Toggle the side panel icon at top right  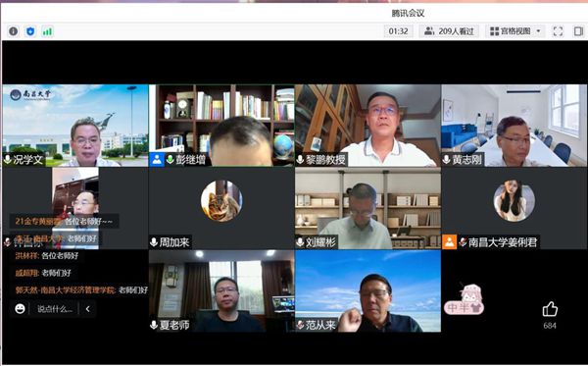coord(578,31)
